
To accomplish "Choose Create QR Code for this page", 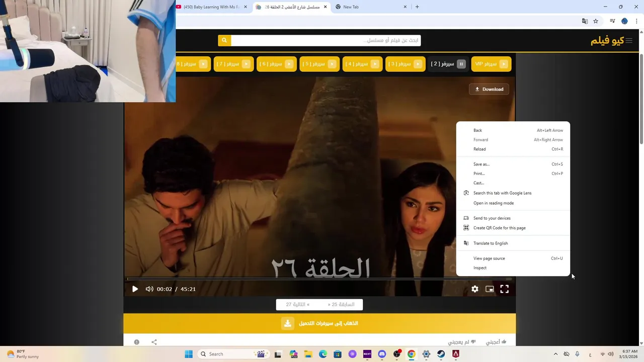I will [513, 228].
